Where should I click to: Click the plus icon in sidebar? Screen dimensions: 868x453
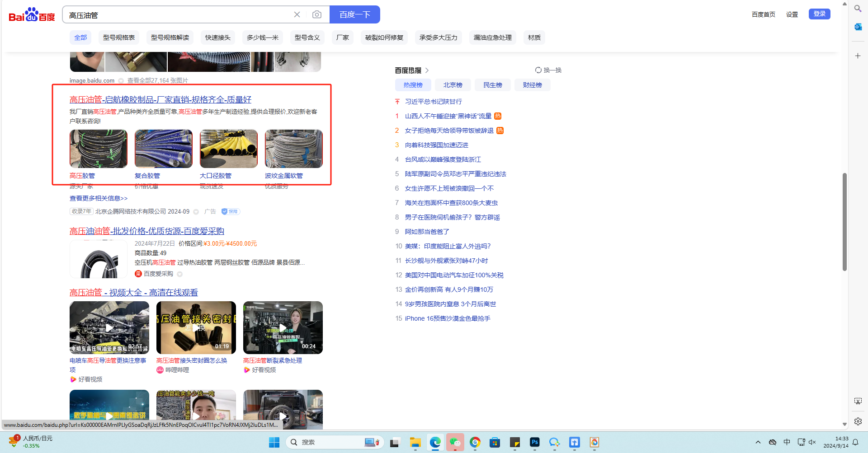click(858, 56)
